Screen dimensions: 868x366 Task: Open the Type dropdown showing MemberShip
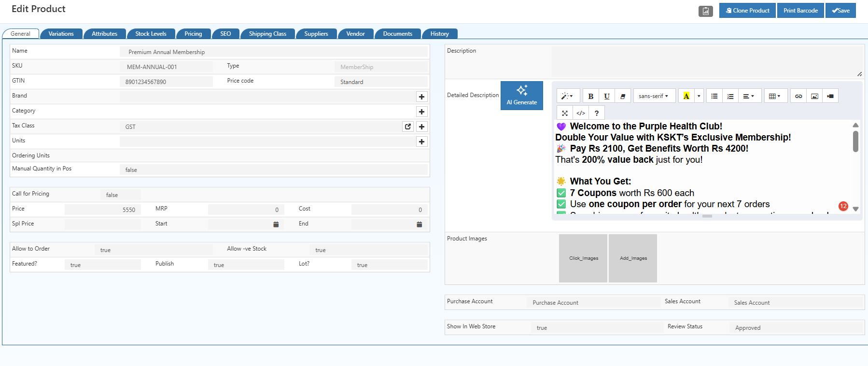click(x=380, y=67)
